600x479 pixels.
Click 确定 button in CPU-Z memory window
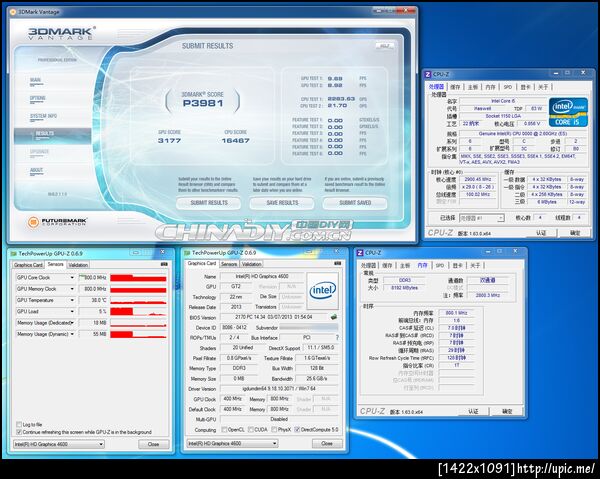coord(507,411)
